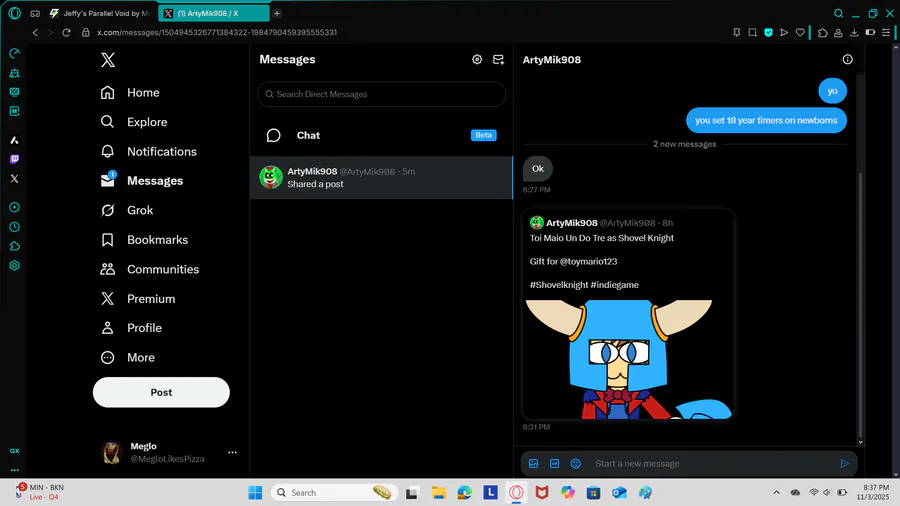Open the X logo home link
This screenshot has height=506, width=900.
(x=108, y=60)
